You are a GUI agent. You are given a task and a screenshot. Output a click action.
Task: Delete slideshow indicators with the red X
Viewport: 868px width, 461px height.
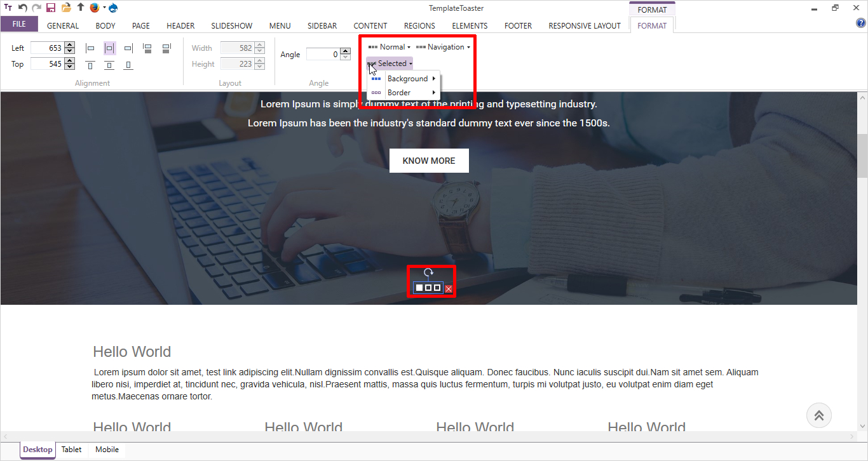click(449, 289)
